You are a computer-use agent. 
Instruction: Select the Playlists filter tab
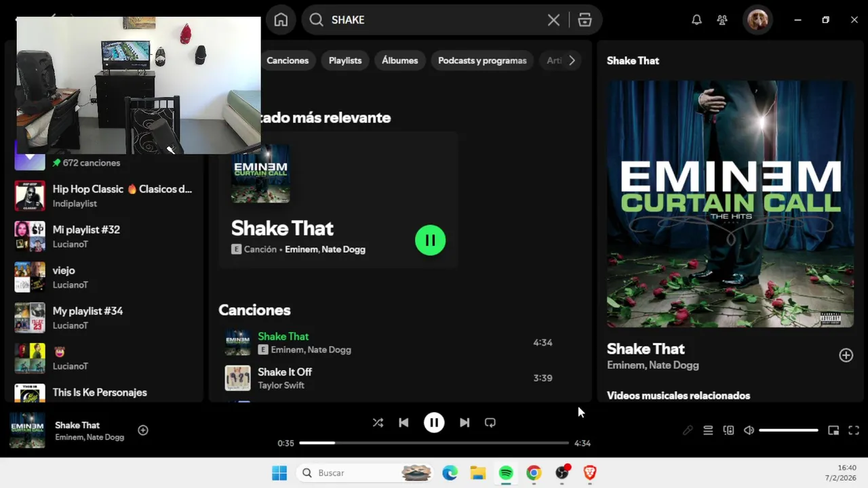click(x=345, y=60)
